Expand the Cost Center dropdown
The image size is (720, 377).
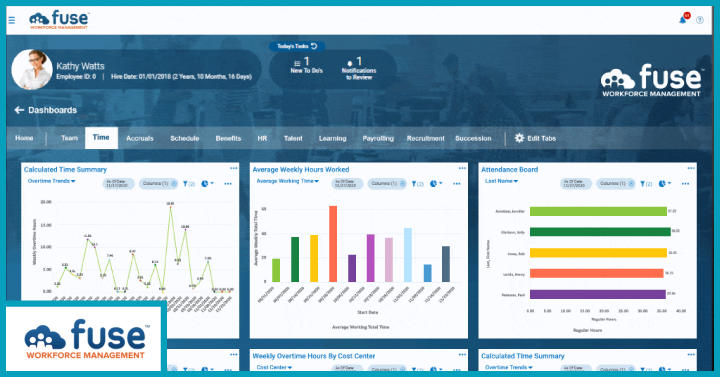tap(275, 367)
